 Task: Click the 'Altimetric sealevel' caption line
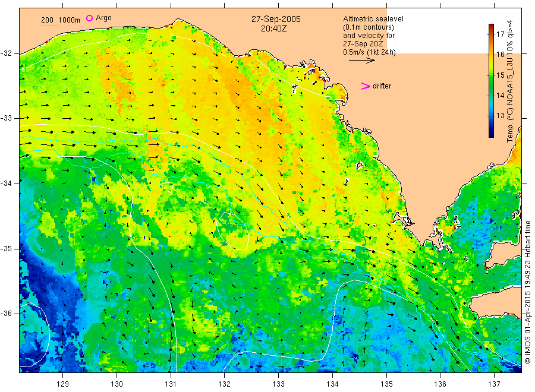coord(373,19)
